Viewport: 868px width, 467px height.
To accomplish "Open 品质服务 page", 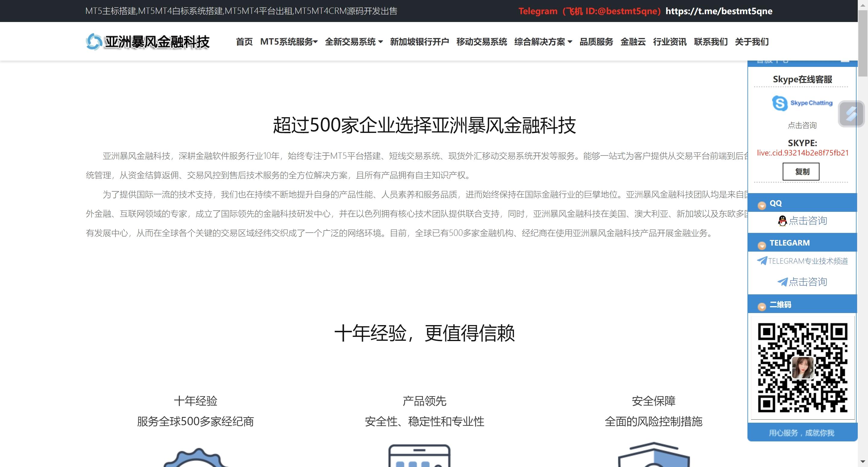I will tap(596, 42).
